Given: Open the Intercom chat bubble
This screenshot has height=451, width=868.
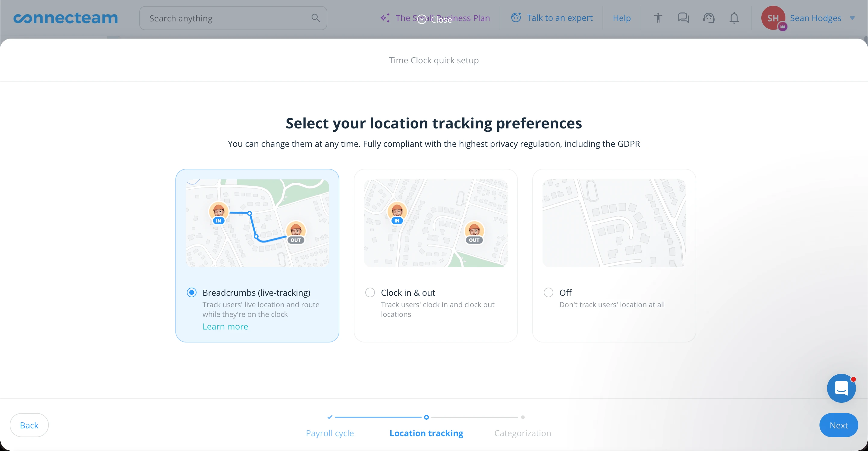Looking at the screenshot, I should coord(841,388).
